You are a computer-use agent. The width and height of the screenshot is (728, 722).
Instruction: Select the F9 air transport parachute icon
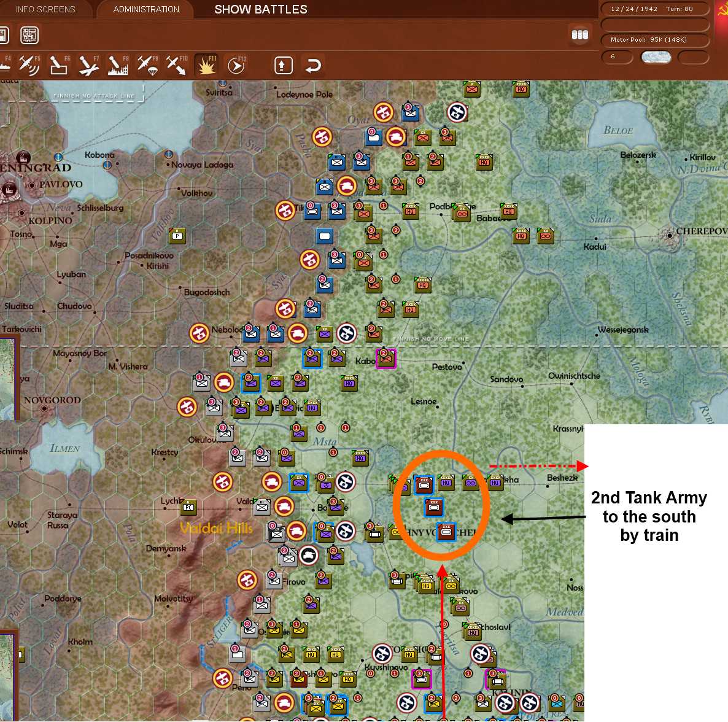pos(147,65)
